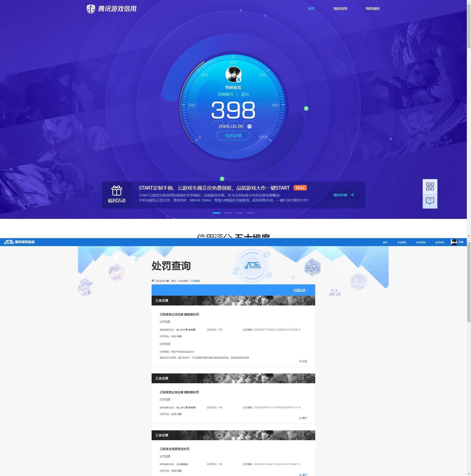This screenshot has height=476, width=471.
Task: Click the gift icon above 福利活动
Action: click(x=117, y=190)
